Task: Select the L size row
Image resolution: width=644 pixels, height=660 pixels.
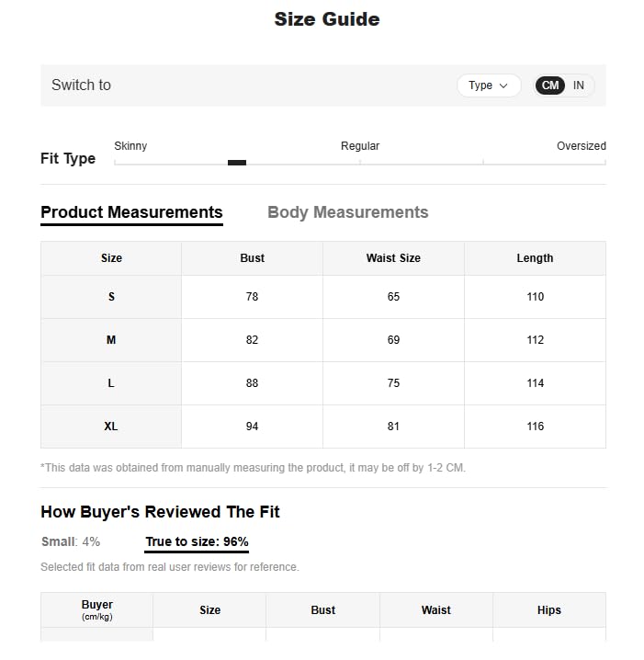Action: pos(111,383)
